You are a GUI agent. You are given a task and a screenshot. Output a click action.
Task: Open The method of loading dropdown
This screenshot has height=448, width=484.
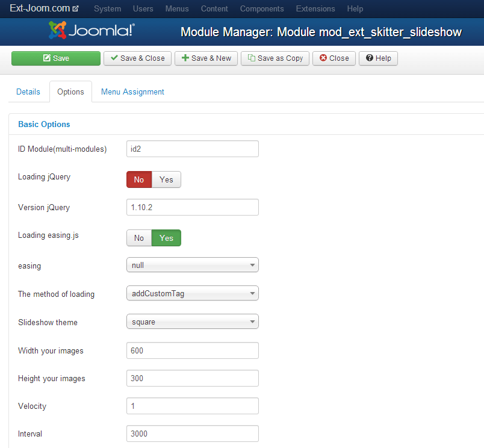click(x=193, y=293)
